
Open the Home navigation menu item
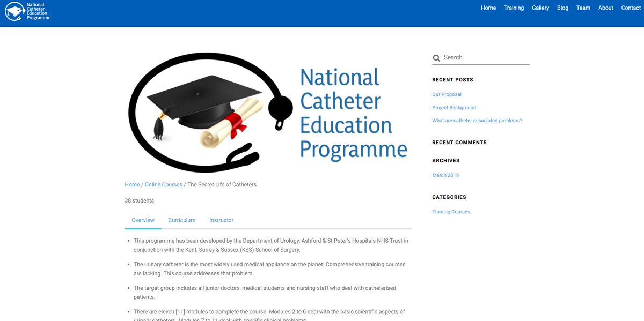[x=488, y=8]
